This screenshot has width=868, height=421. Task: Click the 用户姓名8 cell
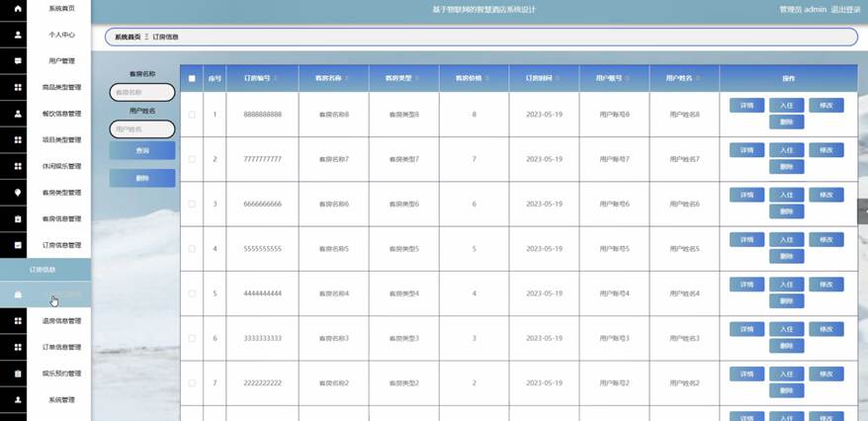pos(684,115)
